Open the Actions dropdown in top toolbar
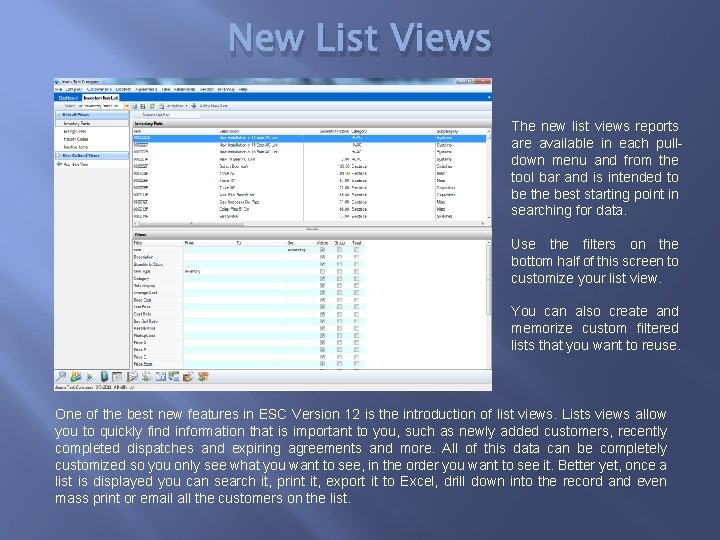720x540 pixels. [x=177, y=106]
